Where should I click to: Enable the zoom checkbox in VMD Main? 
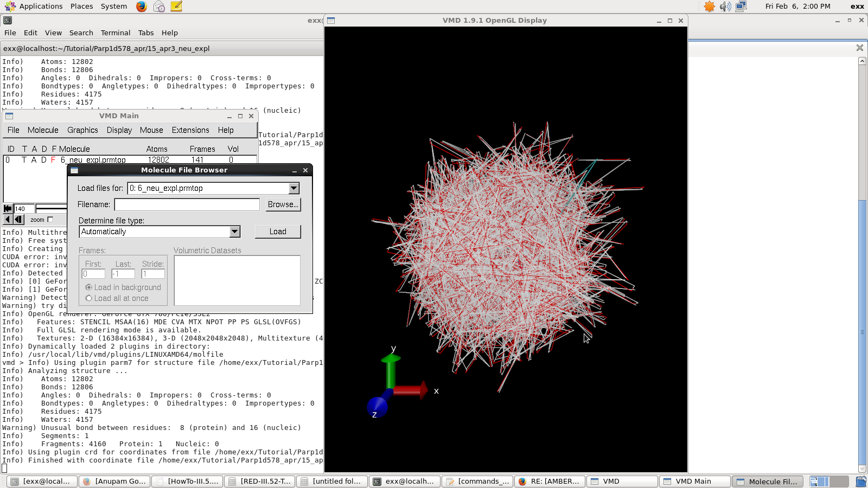pyautogui.click(x=50, y=220)
